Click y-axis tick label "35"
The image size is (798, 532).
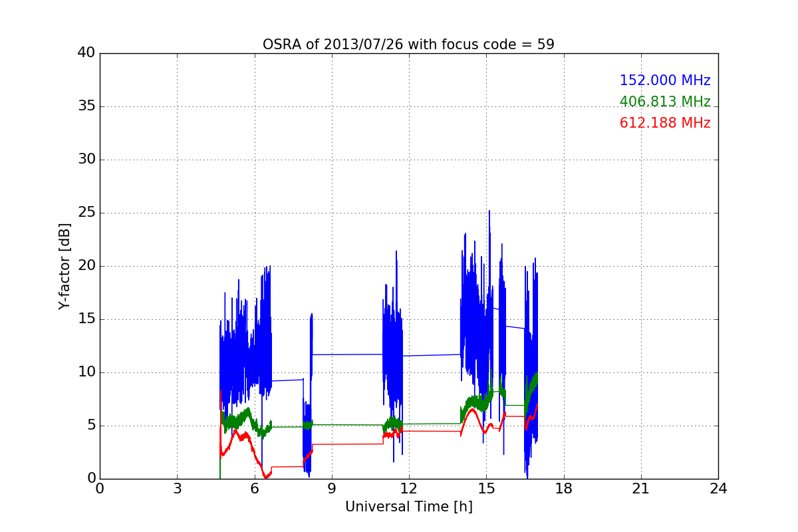pos(86,106)
